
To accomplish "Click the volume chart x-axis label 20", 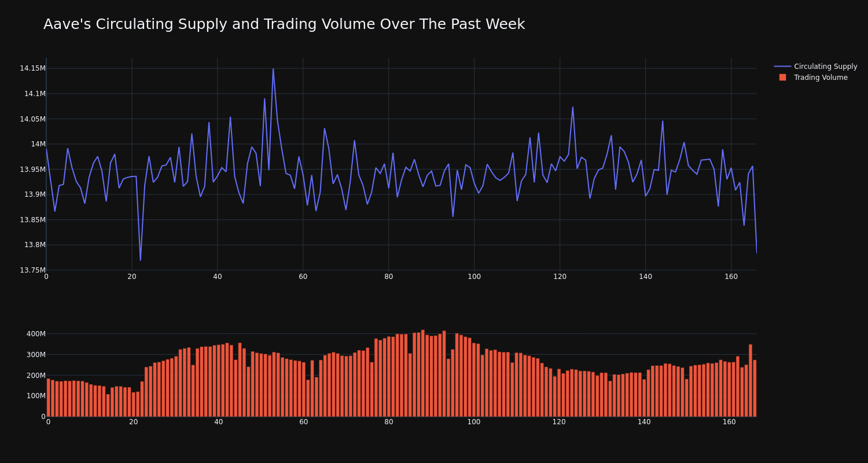I will (x=133, y=422).
